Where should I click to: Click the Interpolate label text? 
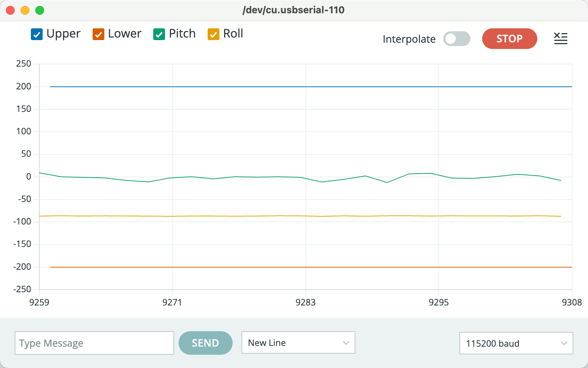[x=409, y=39]
